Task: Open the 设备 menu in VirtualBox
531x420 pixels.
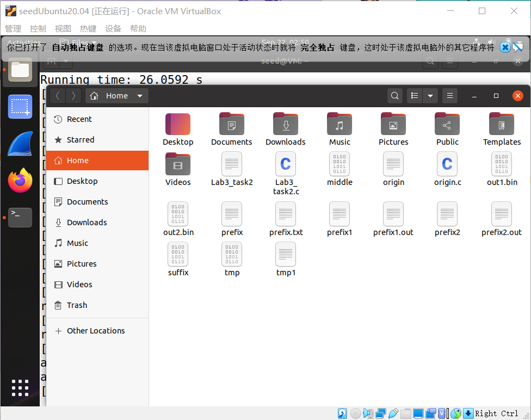Action: tap(113, 28)
